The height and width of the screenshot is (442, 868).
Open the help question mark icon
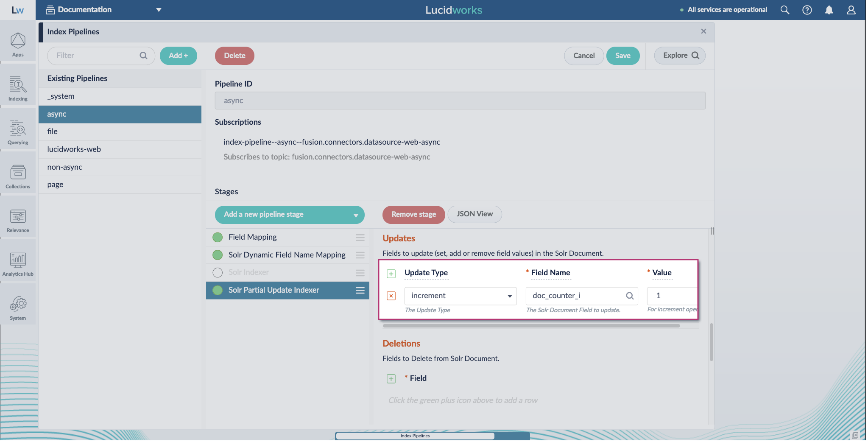(x=807, y=10)
